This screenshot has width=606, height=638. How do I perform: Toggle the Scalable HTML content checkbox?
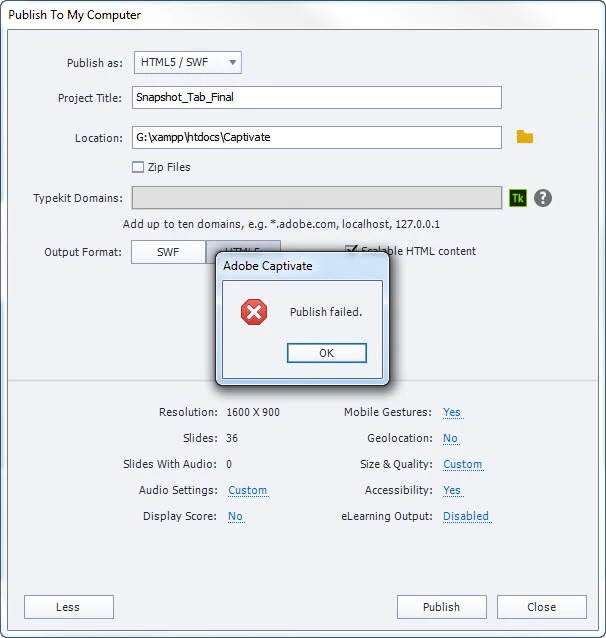(351, 249)
